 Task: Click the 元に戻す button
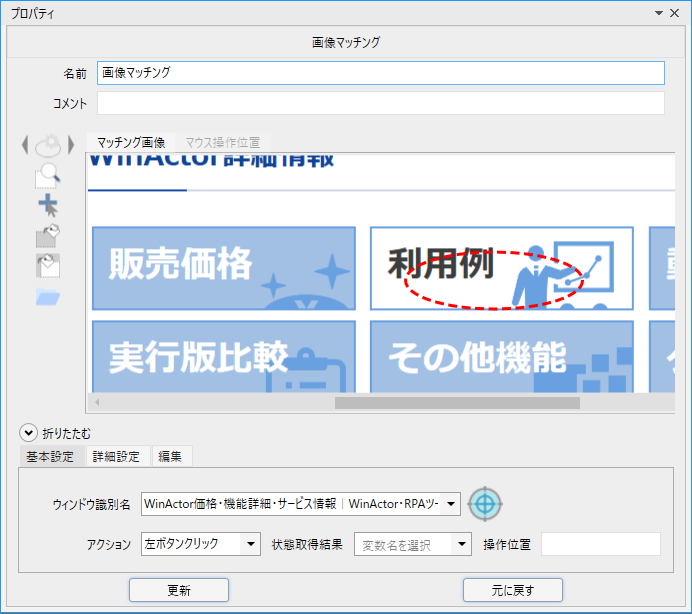(512, 590)
